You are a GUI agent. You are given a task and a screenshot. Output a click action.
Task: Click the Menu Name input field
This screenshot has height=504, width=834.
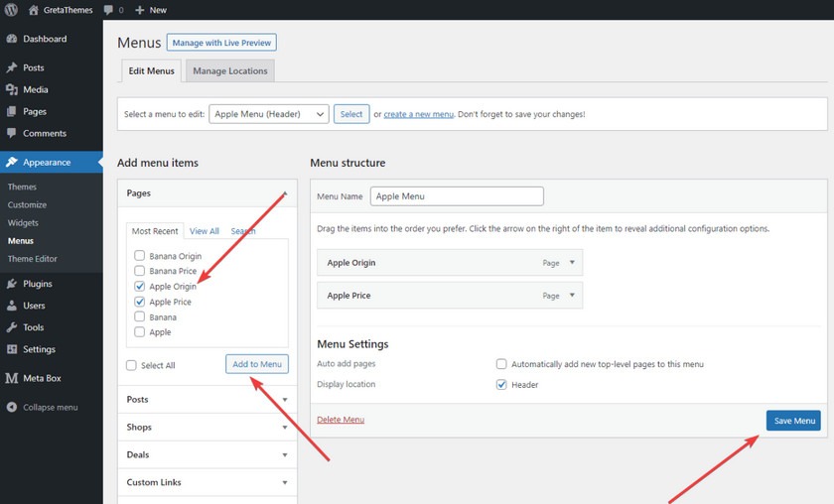click(x=457, y=196)
